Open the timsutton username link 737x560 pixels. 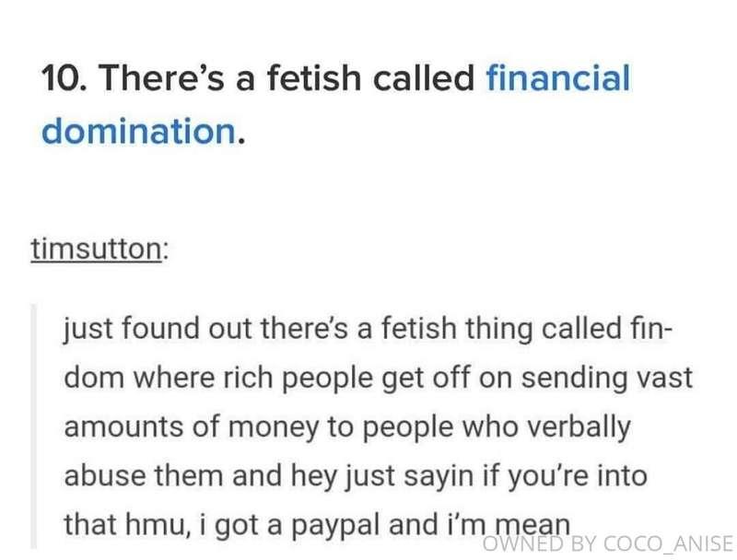97,248
